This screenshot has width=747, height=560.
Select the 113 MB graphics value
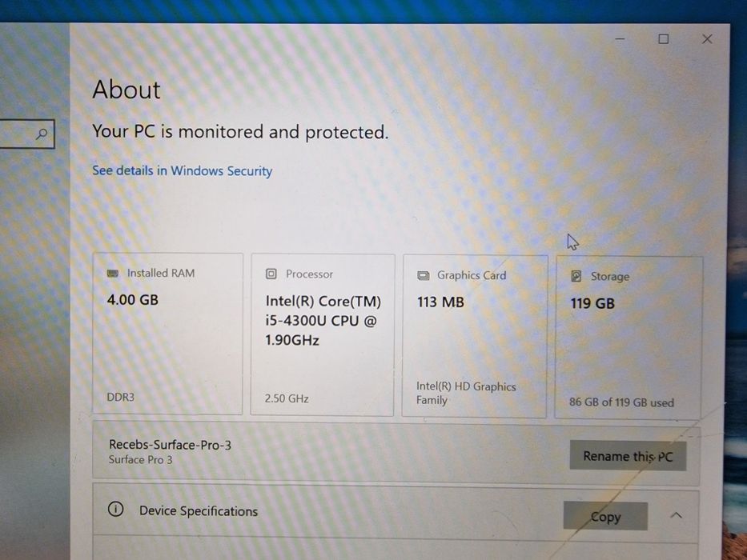[x=440, y=302]
